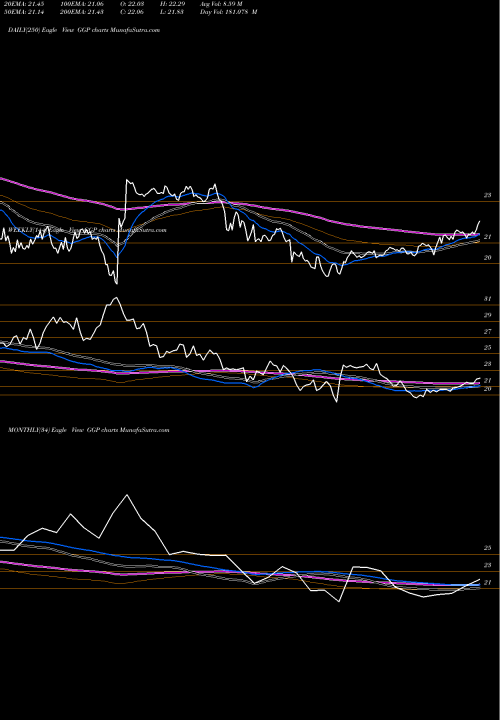Click the 25 price label on weekly chart

click(488, 348)
